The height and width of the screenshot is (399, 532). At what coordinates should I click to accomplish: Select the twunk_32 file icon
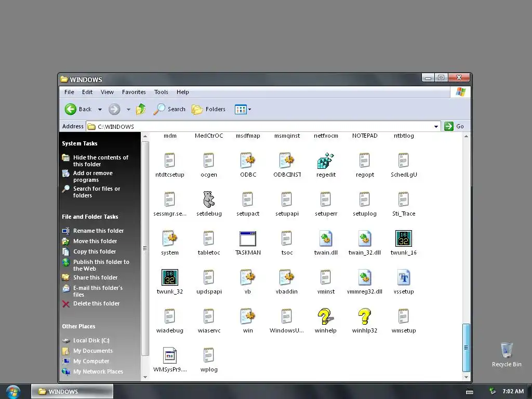pos(170,277)
